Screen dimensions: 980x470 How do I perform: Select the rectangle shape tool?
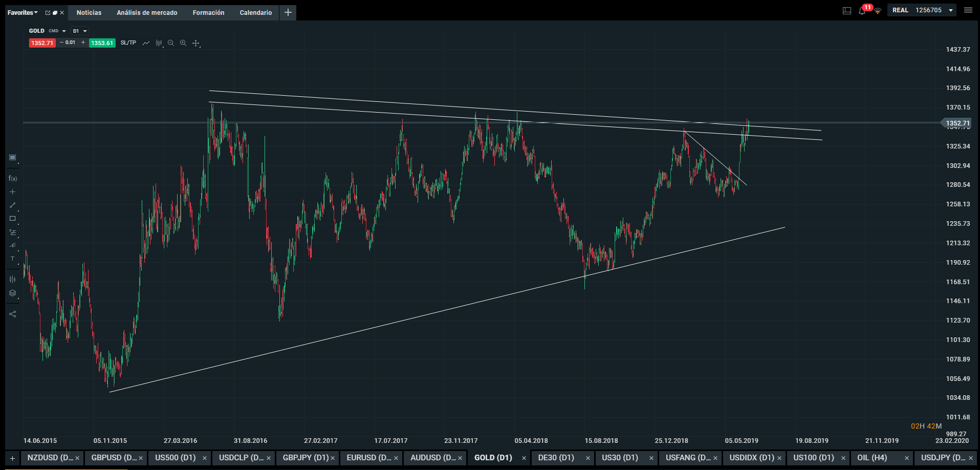click(x=13, y=219)
